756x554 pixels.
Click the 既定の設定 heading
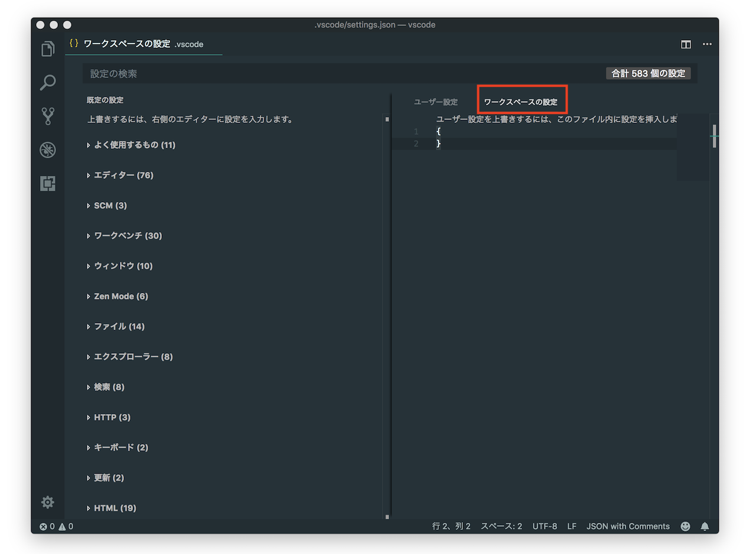coord(105,100)
